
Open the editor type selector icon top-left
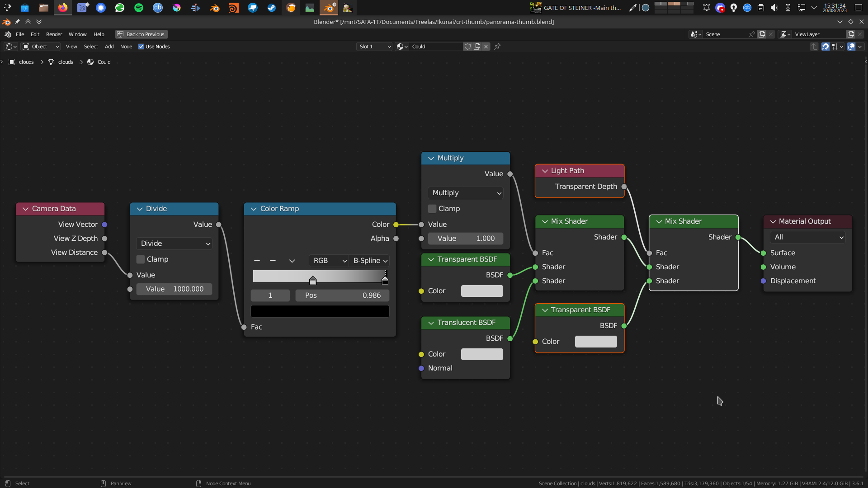point(9,47)
